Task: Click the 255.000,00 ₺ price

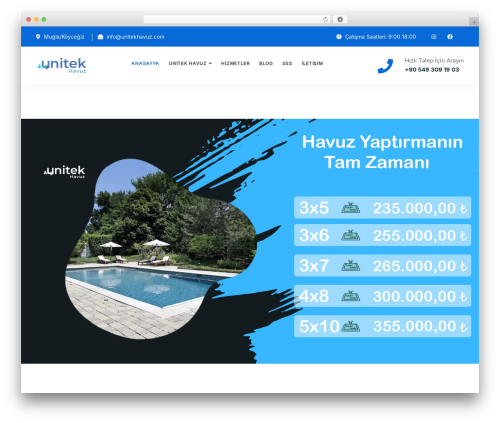Action: 420,236
